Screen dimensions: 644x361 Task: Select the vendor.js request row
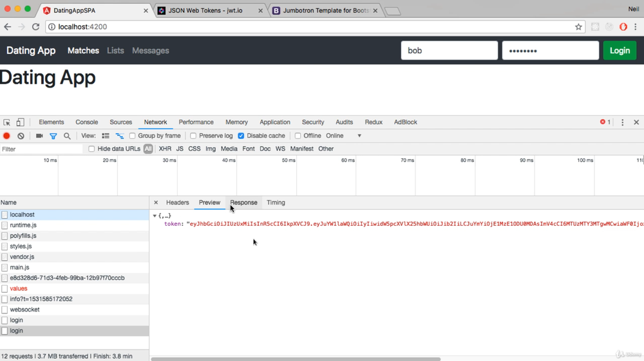click(74, 257)
